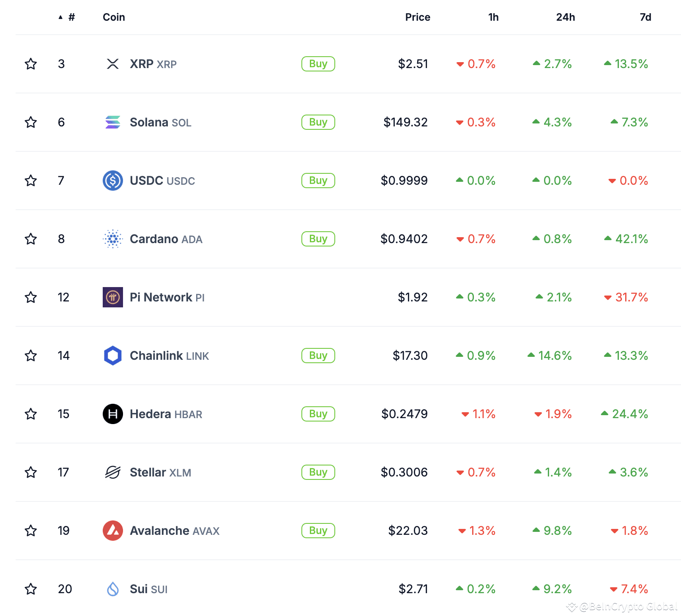Favorite Cardano using its star toggle
This screenshot has width=681, height=616.
[x=30, y=239]
